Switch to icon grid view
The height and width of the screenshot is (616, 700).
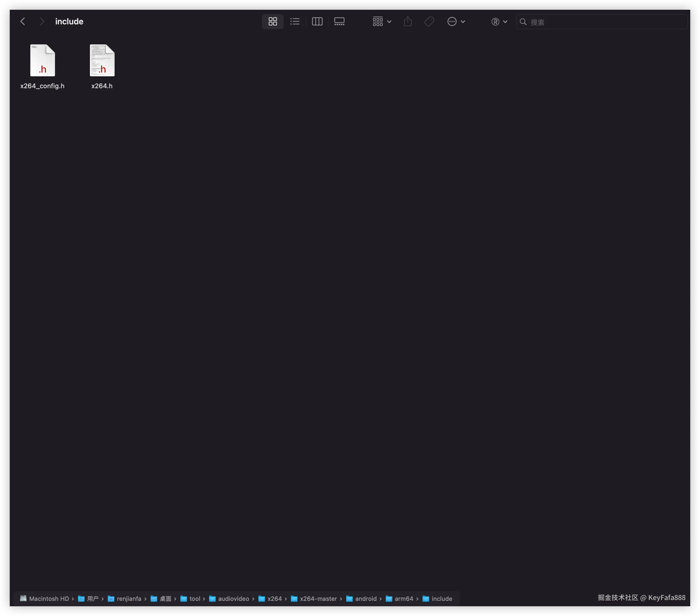[x=273, y=22]
